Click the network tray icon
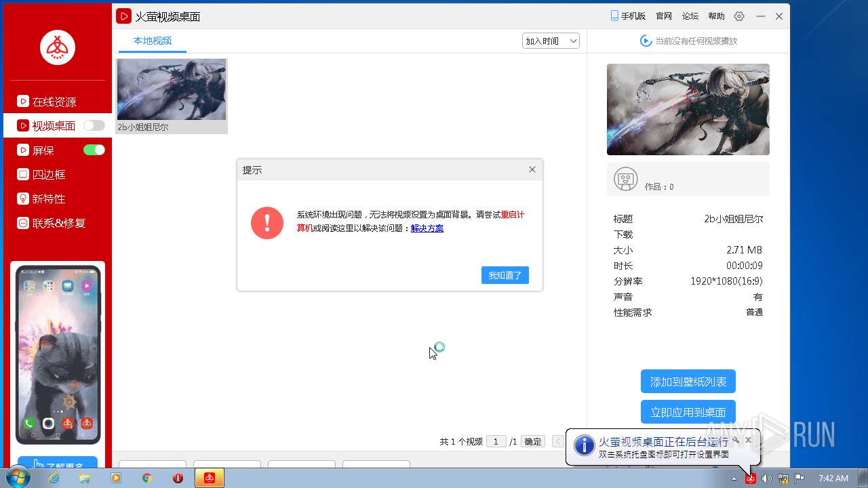 (x=783, y=479)
